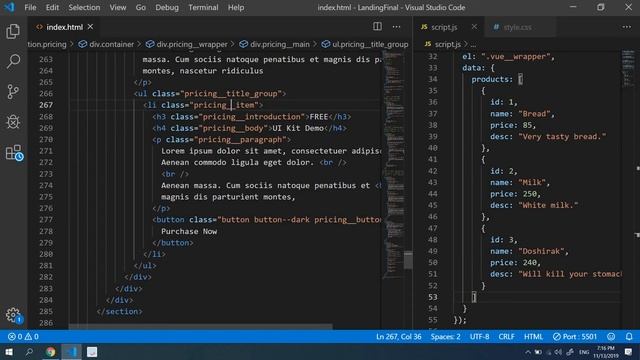Screen dimensions: 640x360
Task: Switch to the index.html tab
Action: (x=64, y=27)
